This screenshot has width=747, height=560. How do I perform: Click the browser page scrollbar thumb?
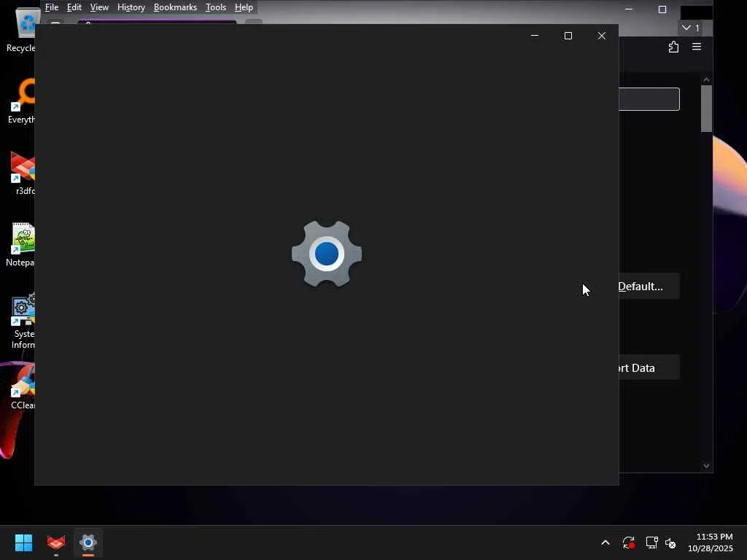(x=706, y=109)
